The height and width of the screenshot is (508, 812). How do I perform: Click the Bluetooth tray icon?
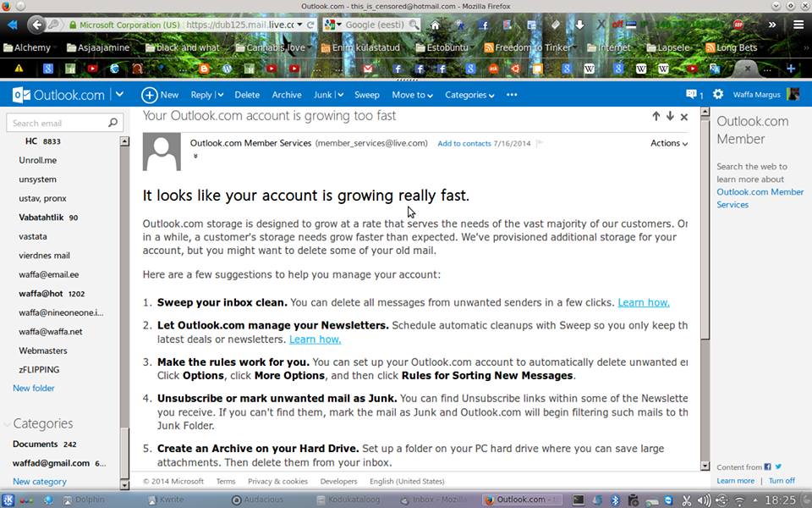tap(615, 500)
